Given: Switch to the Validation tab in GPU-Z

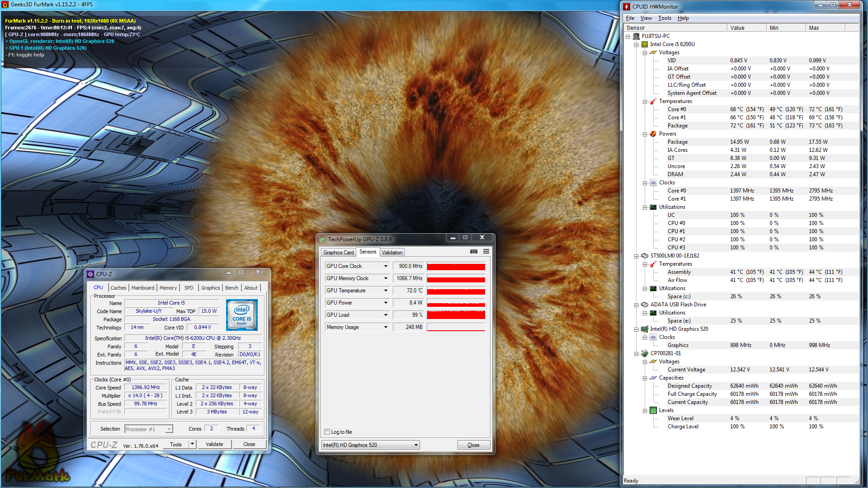Looking at the screenshot, I should [392, 253].
